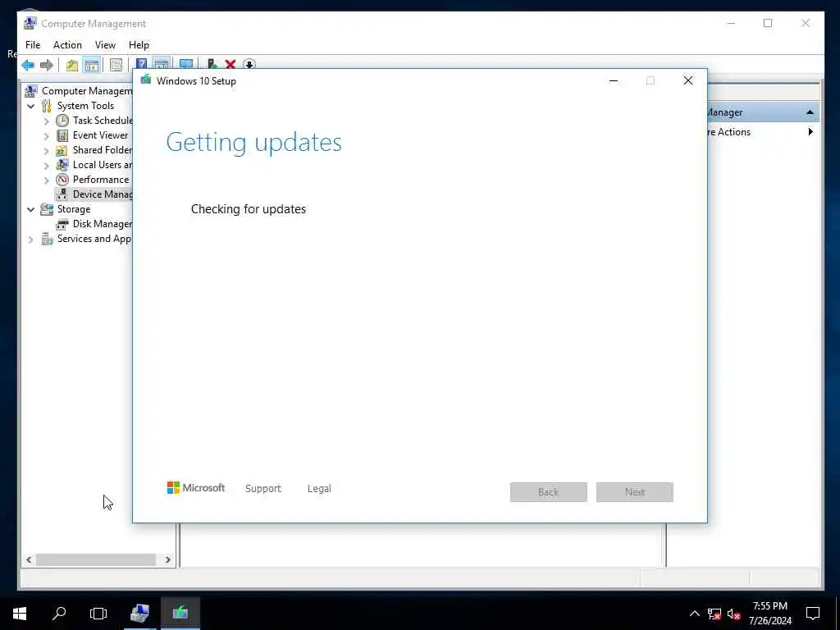Click the tree scrollbar right arrow

point(167,559)
